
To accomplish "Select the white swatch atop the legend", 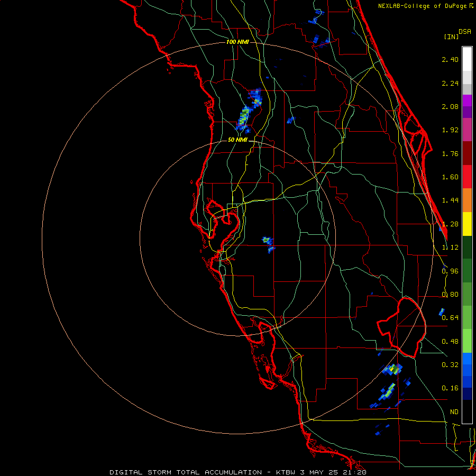I will (x=467, y=59).
